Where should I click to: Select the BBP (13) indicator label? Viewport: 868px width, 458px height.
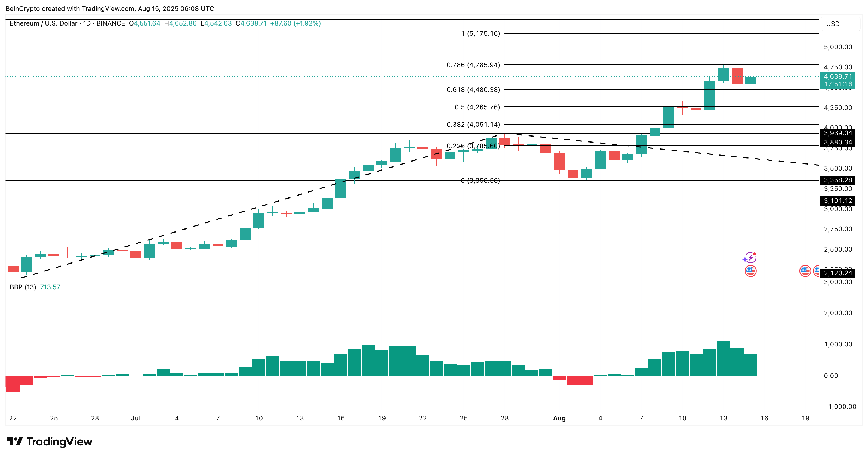[23, 287]
